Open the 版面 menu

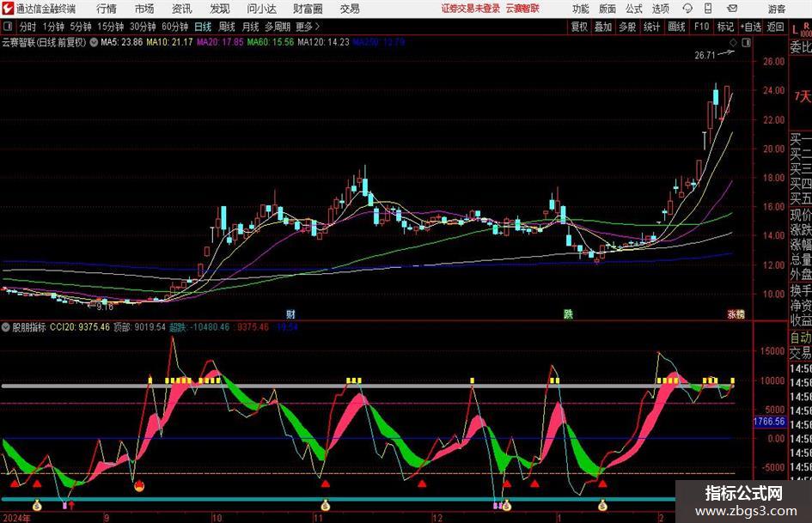pyautogui.click(x=607, y=9)
